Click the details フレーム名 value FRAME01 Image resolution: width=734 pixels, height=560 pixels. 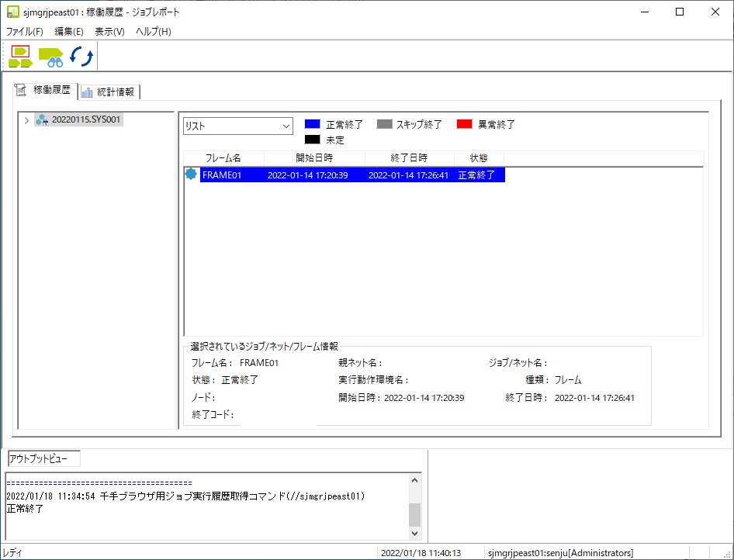259,363
